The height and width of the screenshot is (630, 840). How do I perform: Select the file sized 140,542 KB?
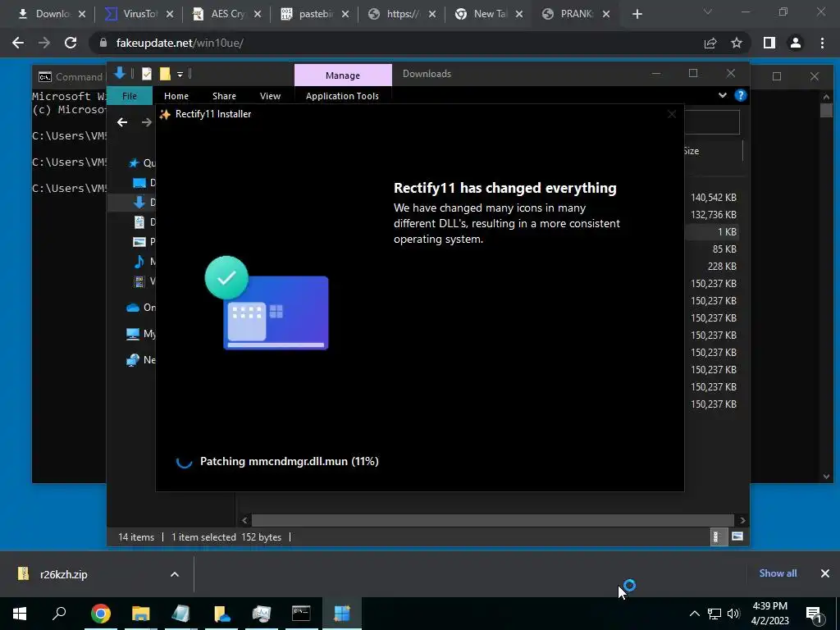[713, 198]
